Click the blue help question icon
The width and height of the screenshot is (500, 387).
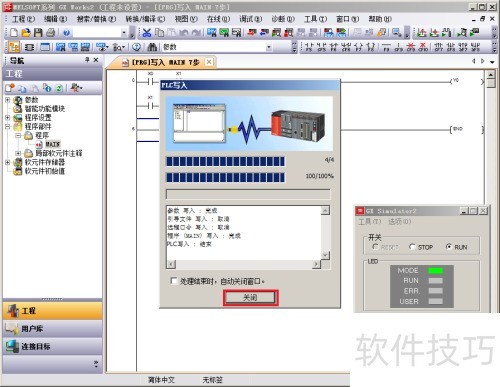pyautogui.click(x=66, y=32)
